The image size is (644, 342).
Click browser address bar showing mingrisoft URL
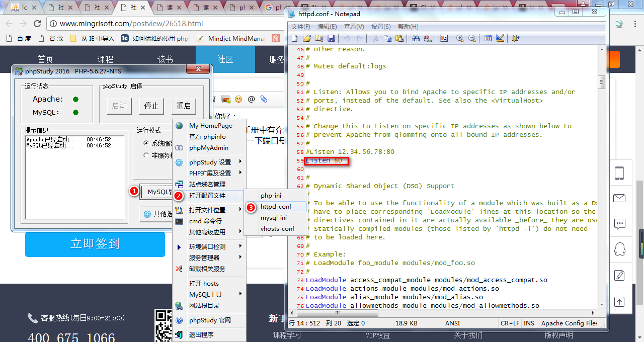[166, 24]
